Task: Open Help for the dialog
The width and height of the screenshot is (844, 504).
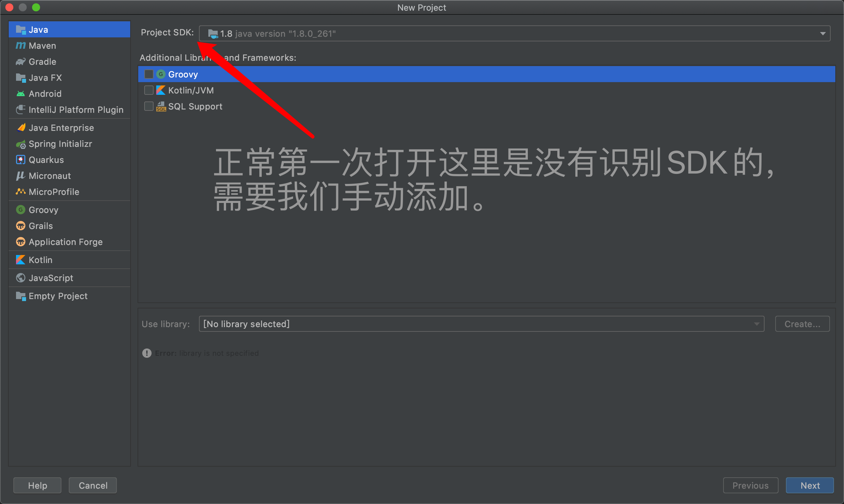Action: point(37,485)
